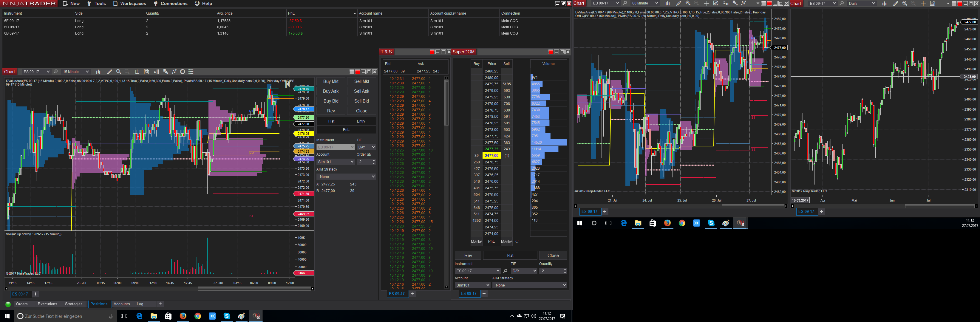This screenshot has width=980, height=322.
Task: Toggle Chart Trader panel in 15 Minute chart
Action: (x=156, y=72)
